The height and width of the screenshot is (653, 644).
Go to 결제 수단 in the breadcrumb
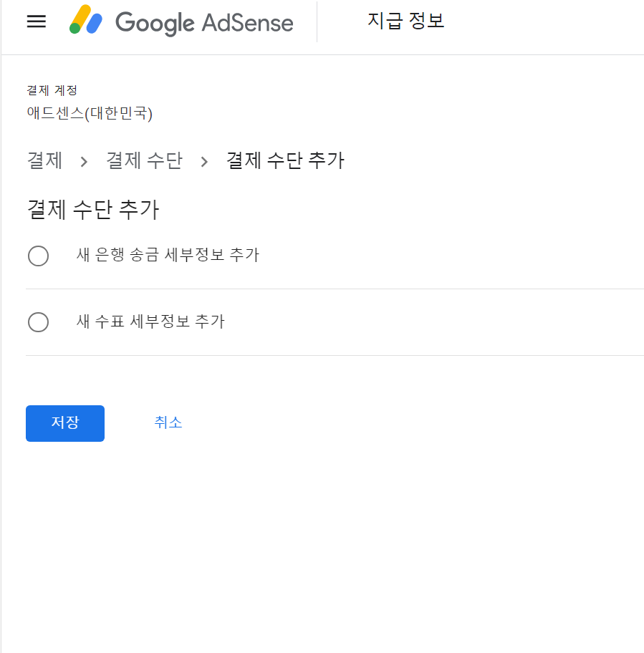pyautogui.click(x=144, y=161)
